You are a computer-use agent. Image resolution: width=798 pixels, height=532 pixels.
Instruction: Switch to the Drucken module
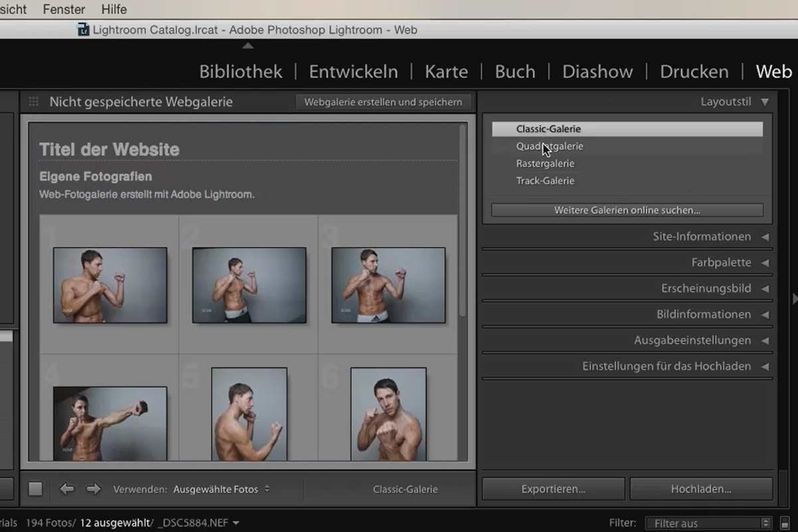[694, 72]
